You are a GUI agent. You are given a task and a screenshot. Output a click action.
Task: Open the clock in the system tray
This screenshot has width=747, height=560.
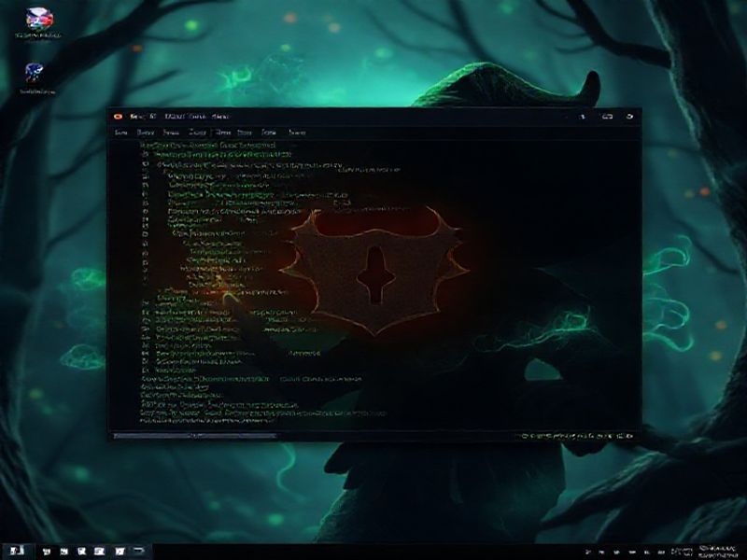[x=719, y=552]
